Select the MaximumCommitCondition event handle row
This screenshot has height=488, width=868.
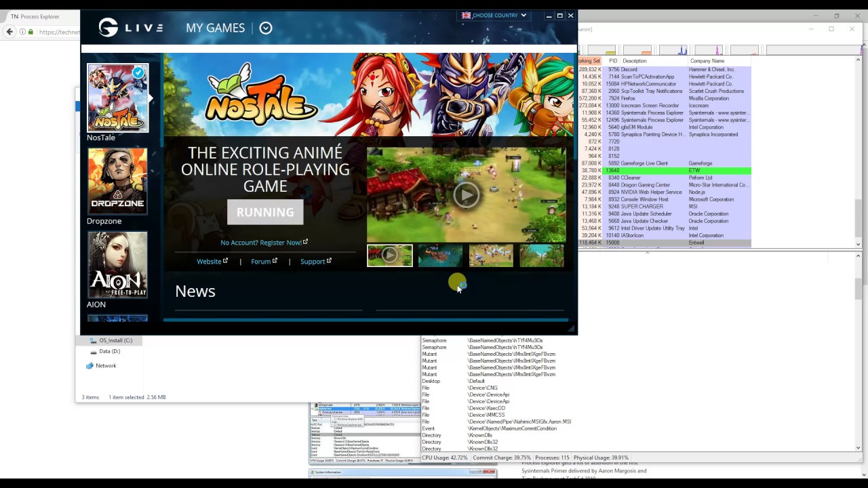[637, 428]
